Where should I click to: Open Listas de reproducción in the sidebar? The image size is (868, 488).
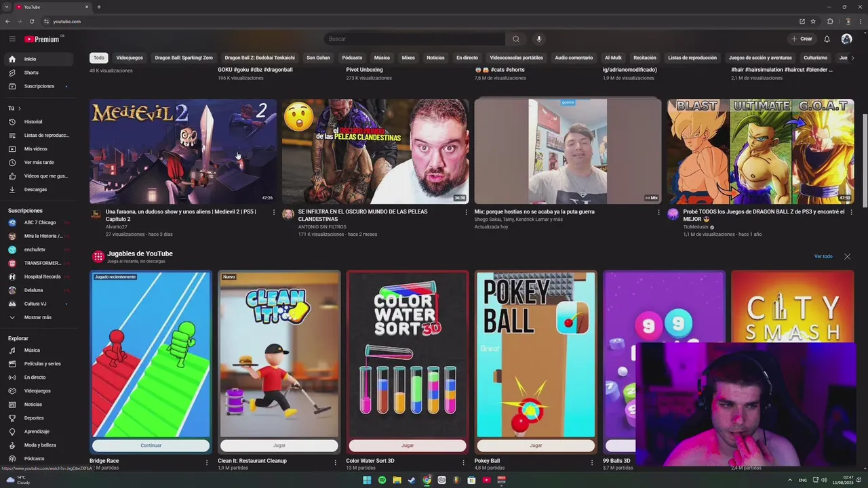click(39, 136)
